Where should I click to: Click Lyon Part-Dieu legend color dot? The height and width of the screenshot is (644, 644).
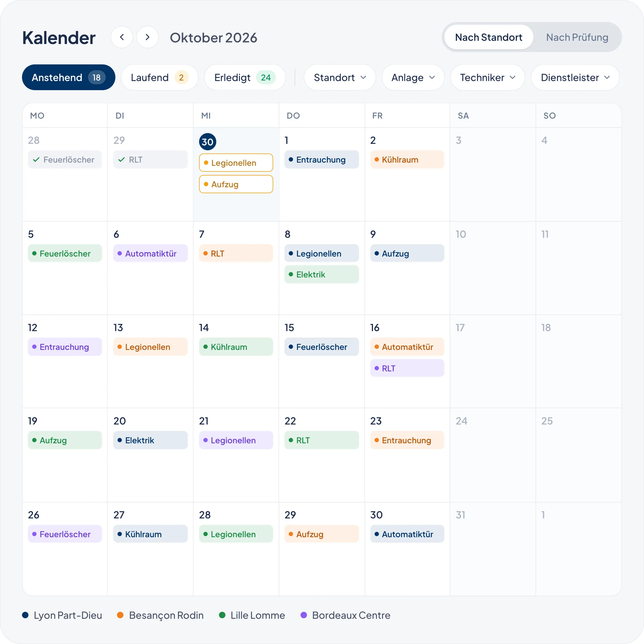click(25, 615)
